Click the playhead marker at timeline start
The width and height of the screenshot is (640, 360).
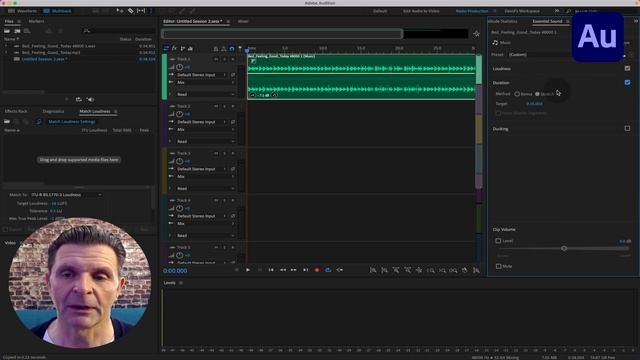(x=247, y=51)
